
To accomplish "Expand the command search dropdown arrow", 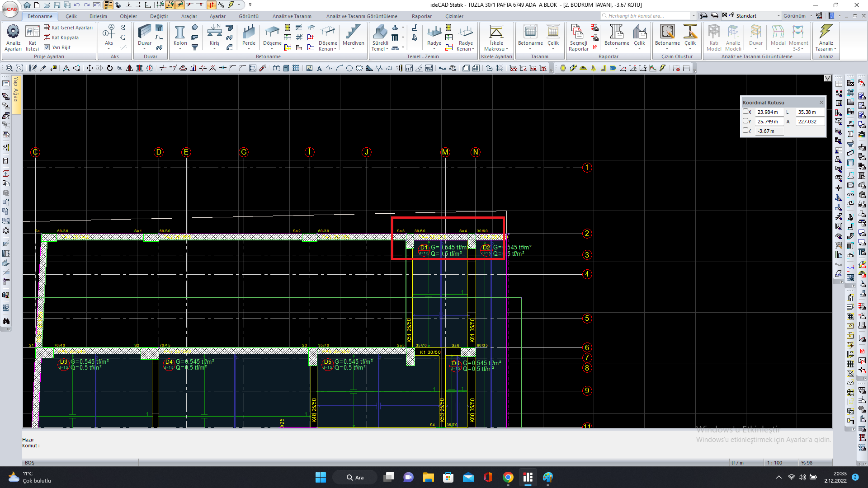I will coord(693,16).
